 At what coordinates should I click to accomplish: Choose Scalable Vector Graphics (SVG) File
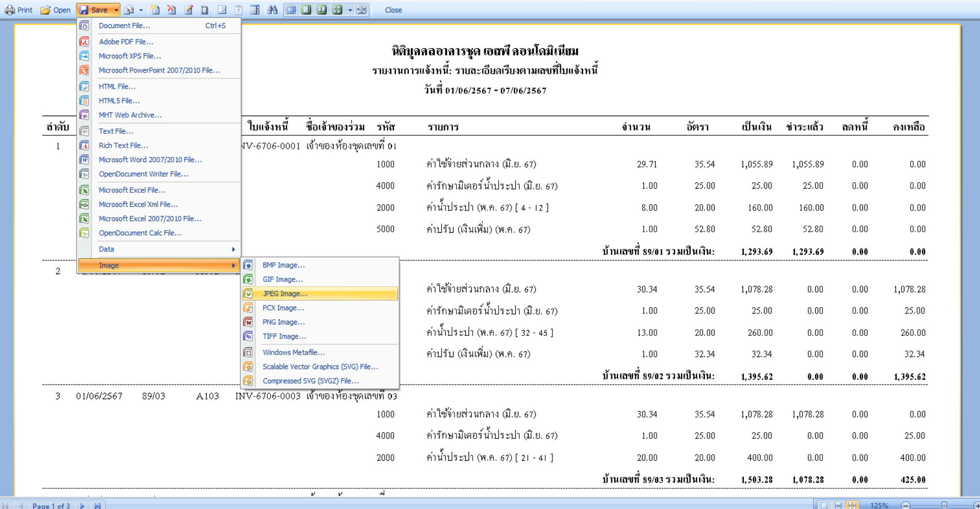tap(320, 366)
